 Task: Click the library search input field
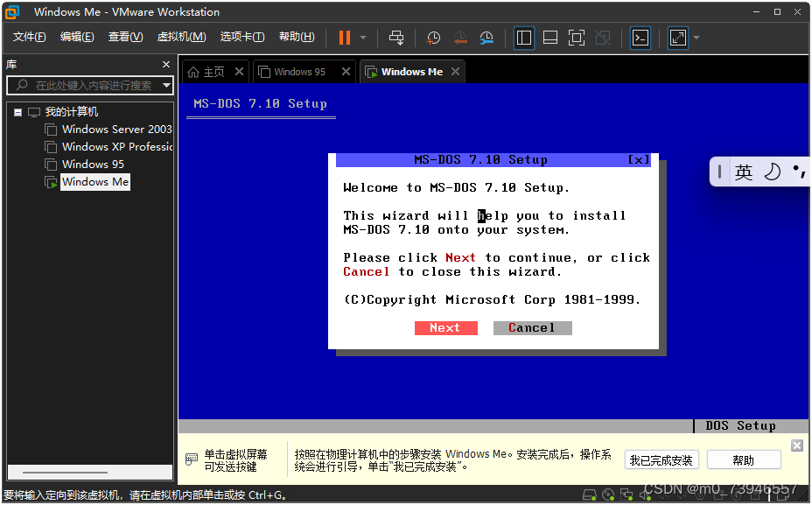(x=90, y=85)
